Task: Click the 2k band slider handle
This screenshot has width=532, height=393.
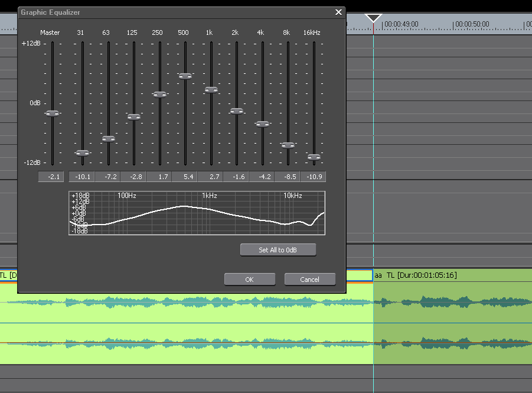Action: (x=237, y=111)
